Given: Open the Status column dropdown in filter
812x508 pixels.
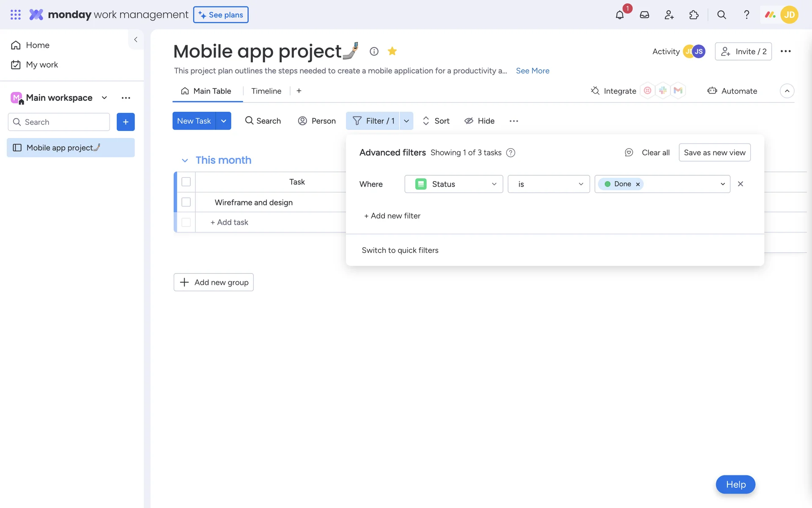Looking at the screenshot, I should 453,184.
